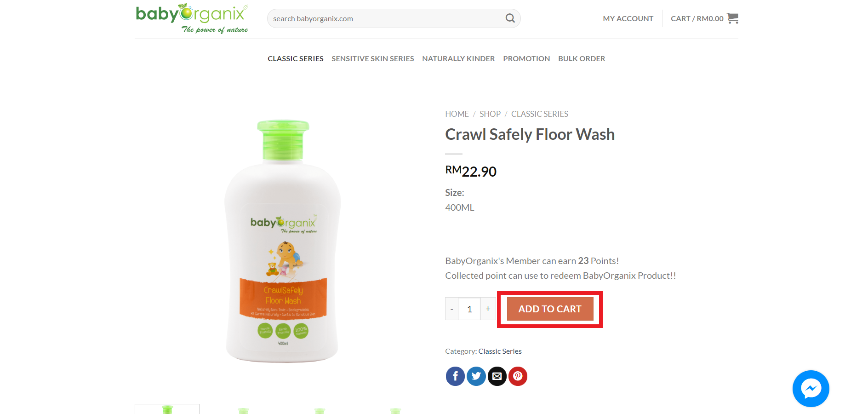Click Shop breadcrumb link

tap(490, 114)
